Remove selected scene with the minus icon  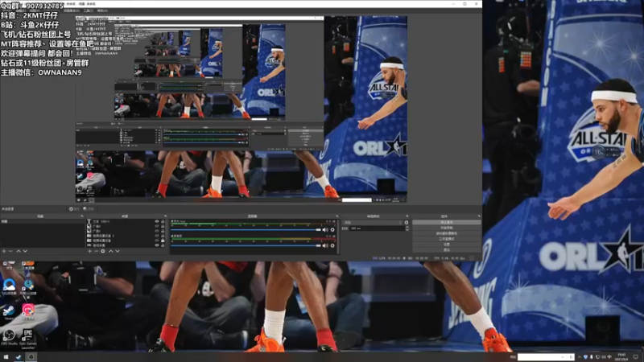pos(10,251)
